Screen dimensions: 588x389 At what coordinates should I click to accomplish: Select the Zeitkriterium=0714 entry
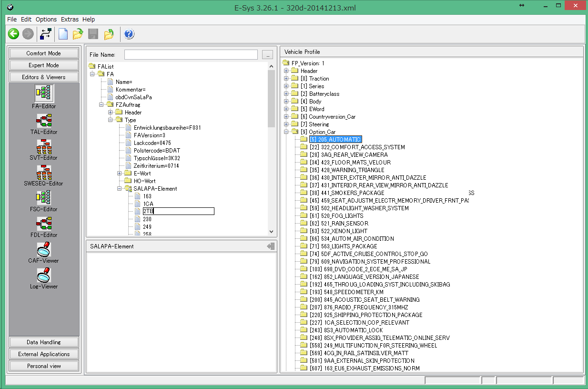click(x=156, y=166)
